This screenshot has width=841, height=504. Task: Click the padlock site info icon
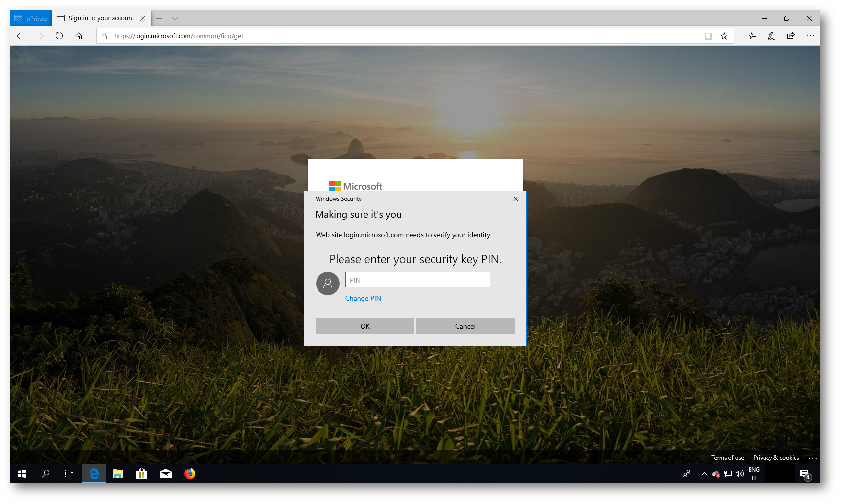(104, 36)
